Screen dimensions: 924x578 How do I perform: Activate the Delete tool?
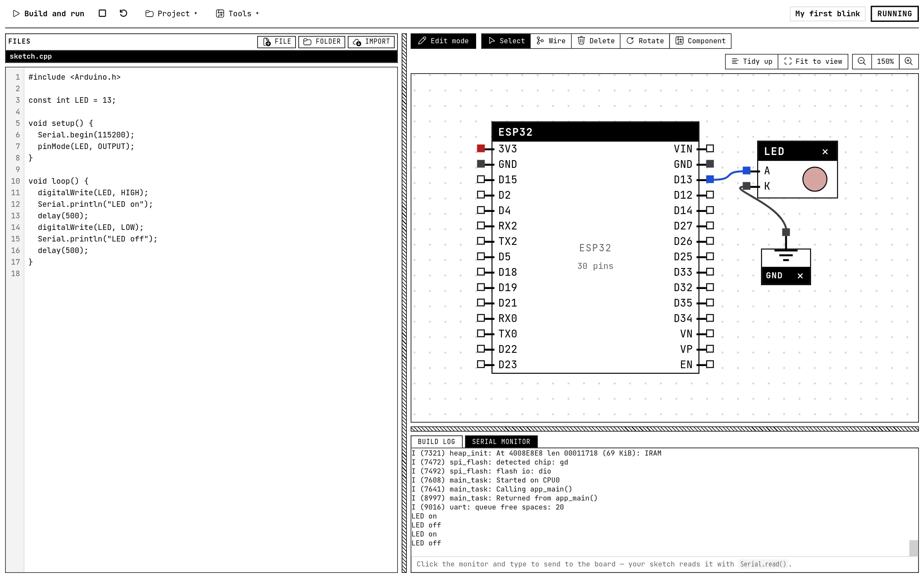596,41
